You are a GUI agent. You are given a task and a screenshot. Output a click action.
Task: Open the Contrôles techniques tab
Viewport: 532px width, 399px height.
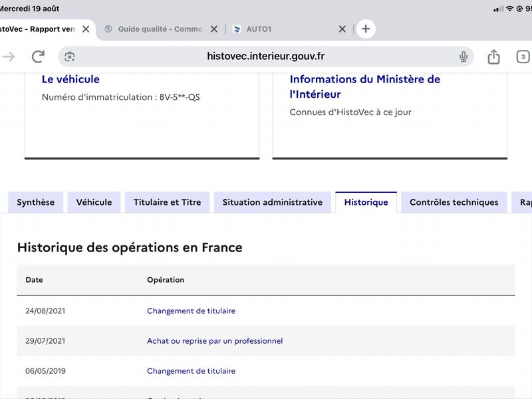pyautogui.click(x=454, y=202)
